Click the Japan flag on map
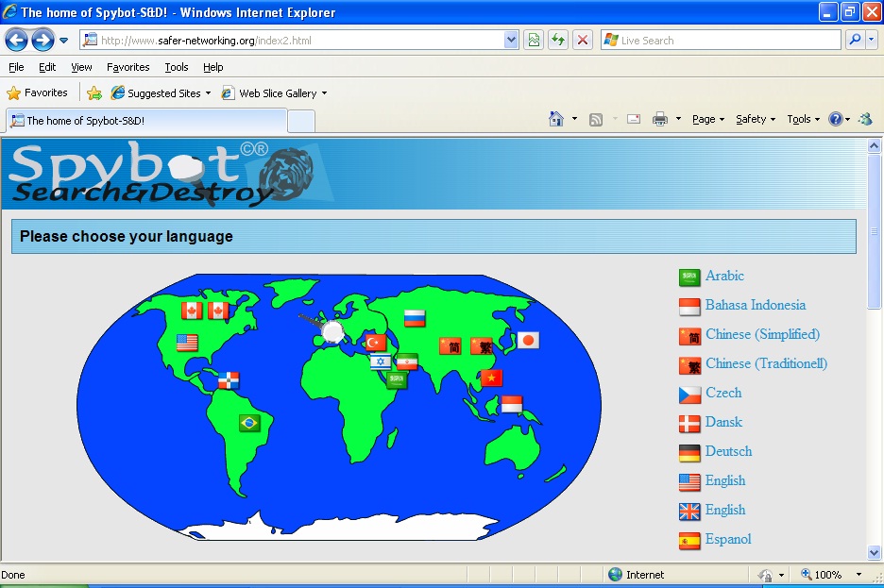This screenshot has width=884, height=588. (x=528, y=340)
